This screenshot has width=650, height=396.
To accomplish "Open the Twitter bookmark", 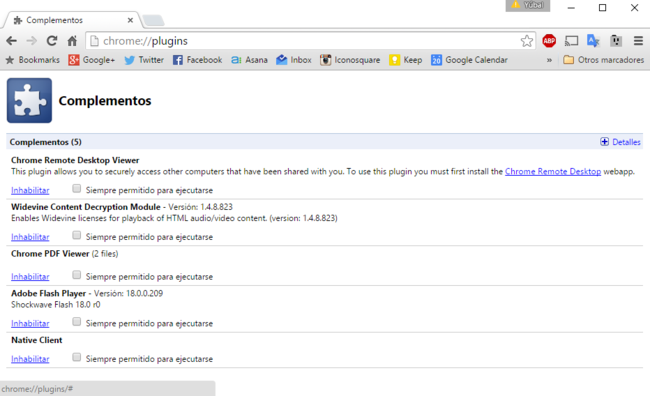I will click(x=144, y=60).
